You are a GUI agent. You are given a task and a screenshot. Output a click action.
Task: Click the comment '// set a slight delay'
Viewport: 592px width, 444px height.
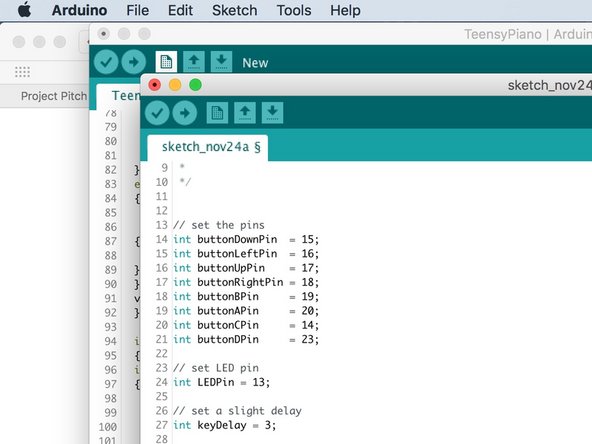[237, 411]
